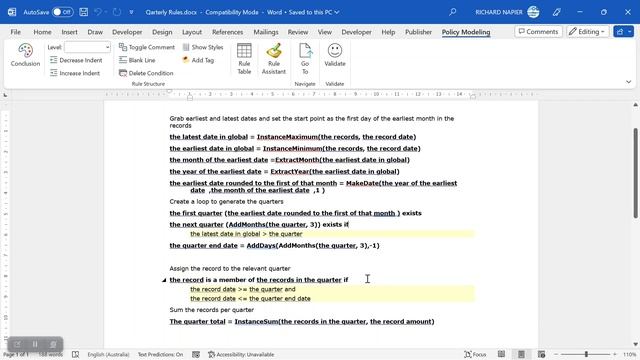Open the Rule Table tool

point(244,58)
